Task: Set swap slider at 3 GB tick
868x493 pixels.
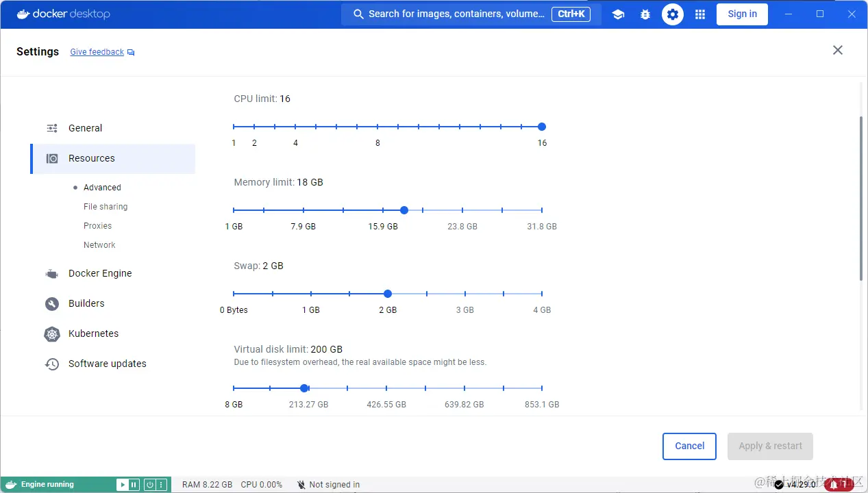Action: pyautogui.click(x=465, y=294)
